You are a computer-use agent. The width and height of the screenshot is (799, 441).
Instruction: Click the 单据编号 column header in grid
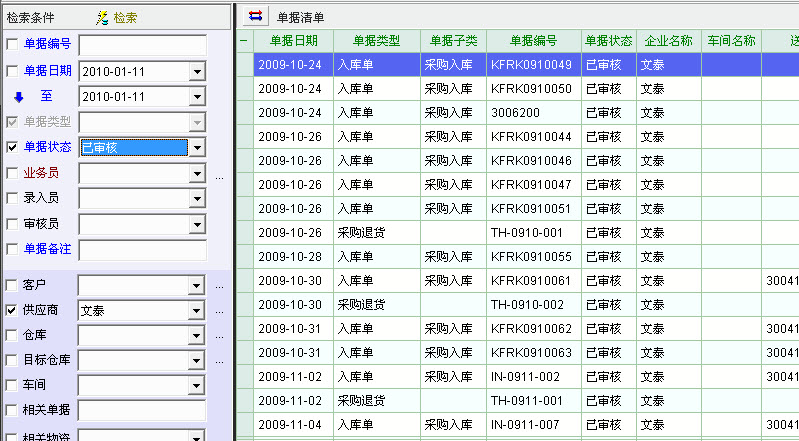click(x=532, y=41)
